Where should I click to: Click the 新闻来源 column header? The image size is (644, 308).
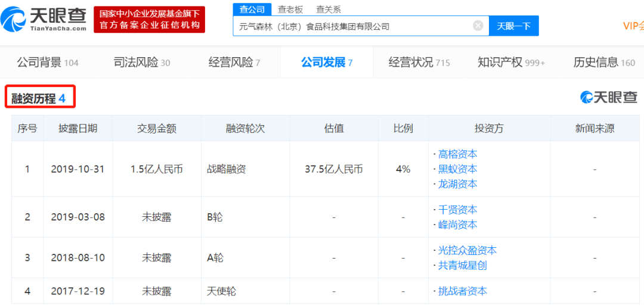click(x=595, y=128)
